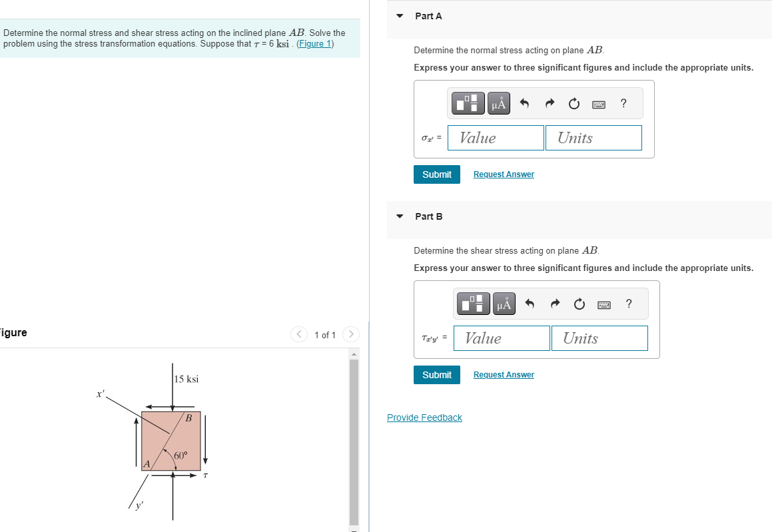Redo entry in Part B toolbar
772x532 pixels.
tap(555, 304)
